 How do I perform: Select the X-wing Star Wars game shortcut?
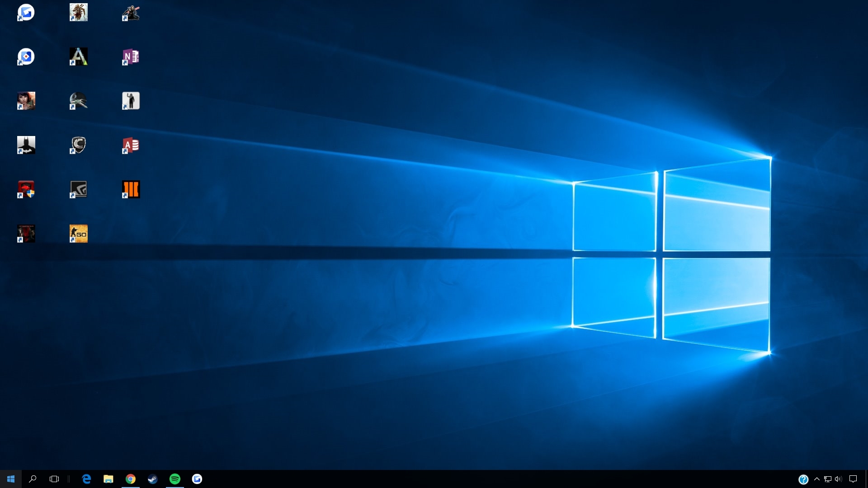point(79,101)
